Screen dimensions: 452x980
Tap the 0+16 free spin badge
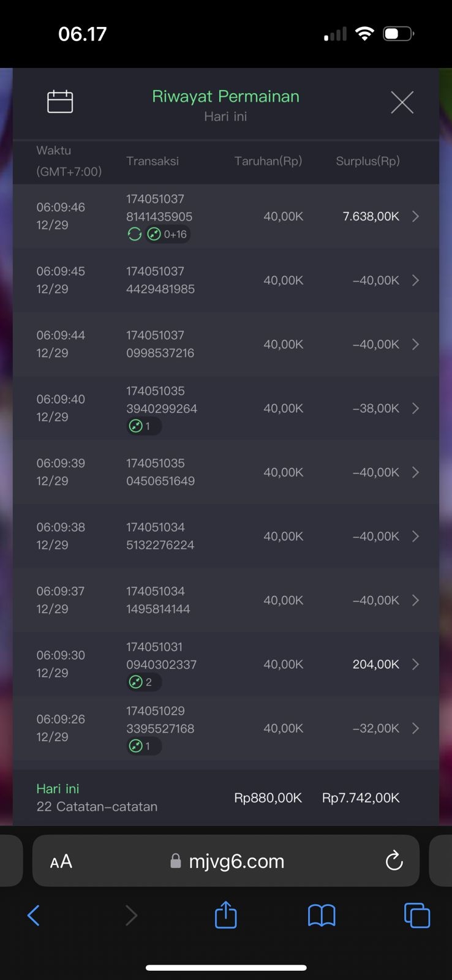click(168, 234)
